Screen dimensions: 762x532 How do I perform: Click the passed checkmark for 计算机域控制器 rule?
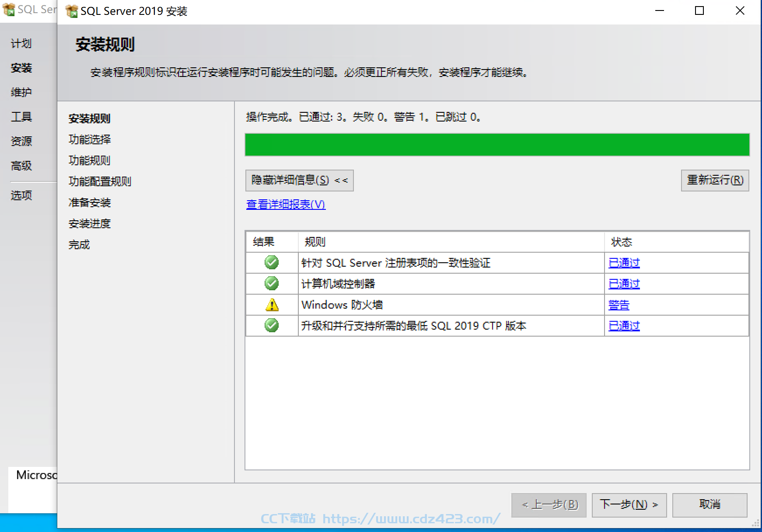(272, 283)
